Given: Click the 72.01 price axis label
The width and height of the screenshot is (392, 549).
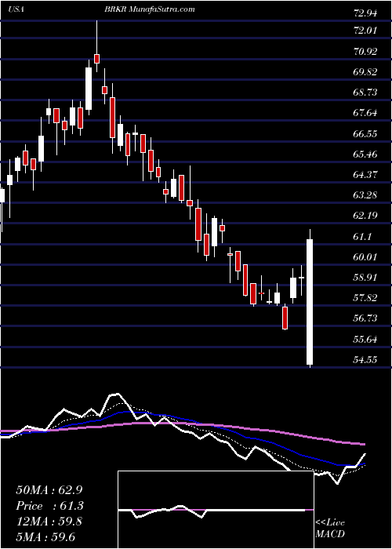Looking at the screenshot, I should [366, 31].
